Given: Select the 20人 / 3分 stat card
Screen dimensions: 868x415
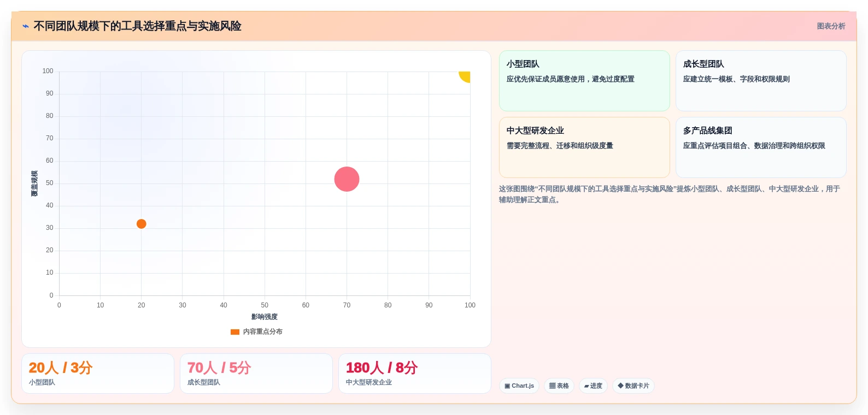Looking at the screenshot, I should (x=98, y=373).
